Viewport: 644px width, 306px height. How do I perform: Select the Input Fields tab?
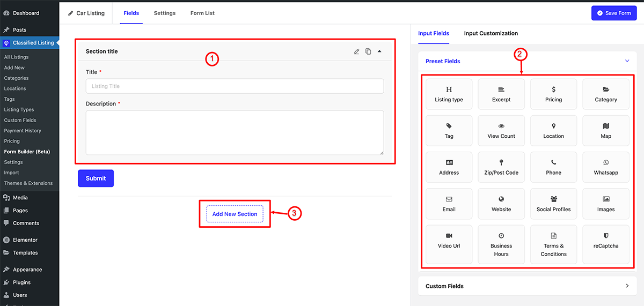[x=434, y=33]
